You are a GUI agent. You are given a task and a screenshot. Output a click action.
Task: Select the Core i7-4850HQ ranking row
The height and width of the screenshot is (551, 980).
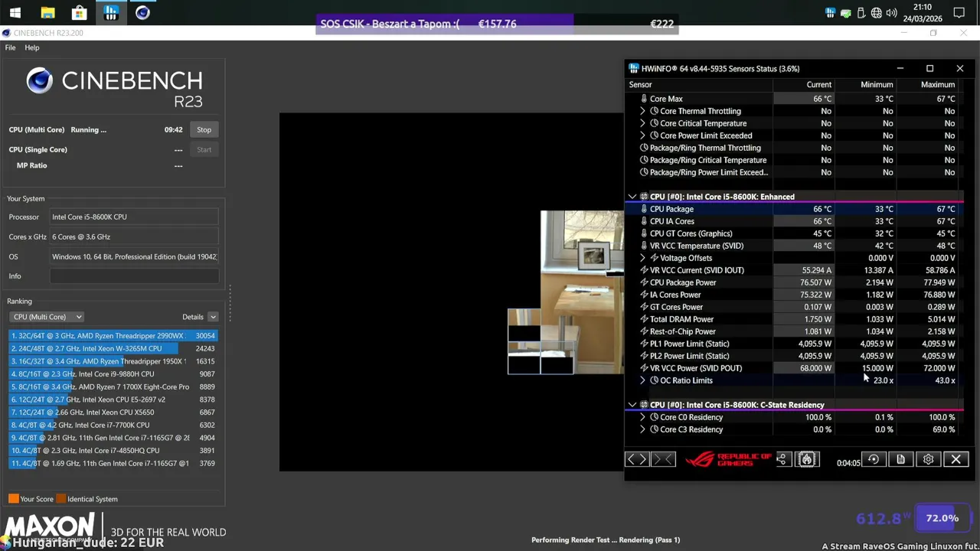pyautogui.click(x=113, y=451)
